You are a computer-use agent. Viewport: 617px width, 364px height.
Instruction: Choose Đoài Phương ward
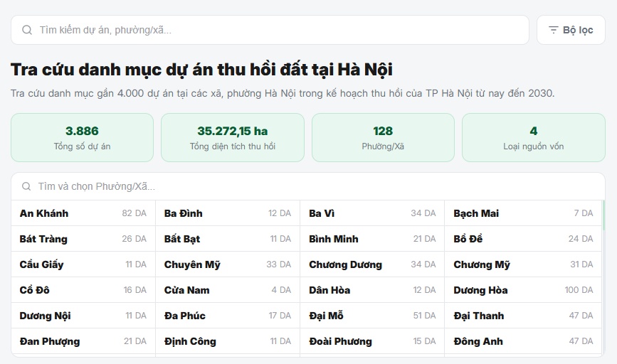pyautogui.click(x=372, y=341)
